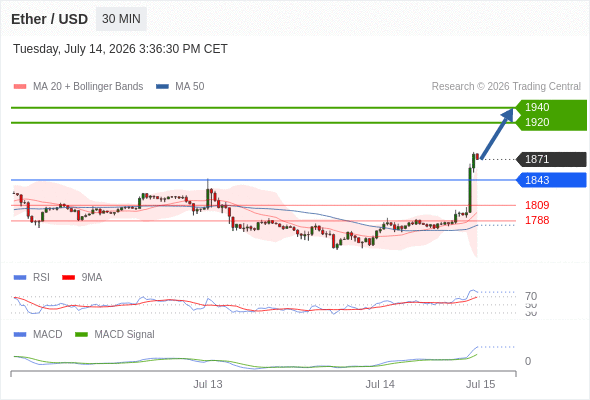Image resolution: width=590 pixels, height=400 pixels.
Task: Click the RSI legend blue marker
Action: coord(20,278)
